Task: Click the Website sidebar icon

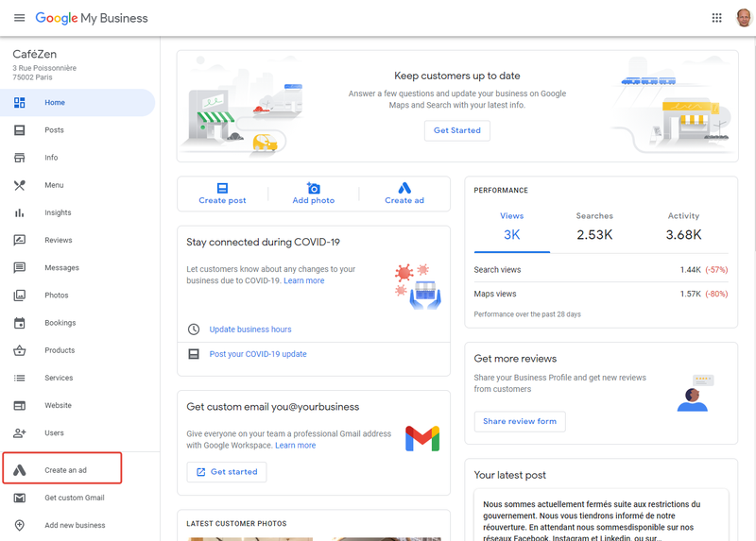Action: (x=19, y=406)
